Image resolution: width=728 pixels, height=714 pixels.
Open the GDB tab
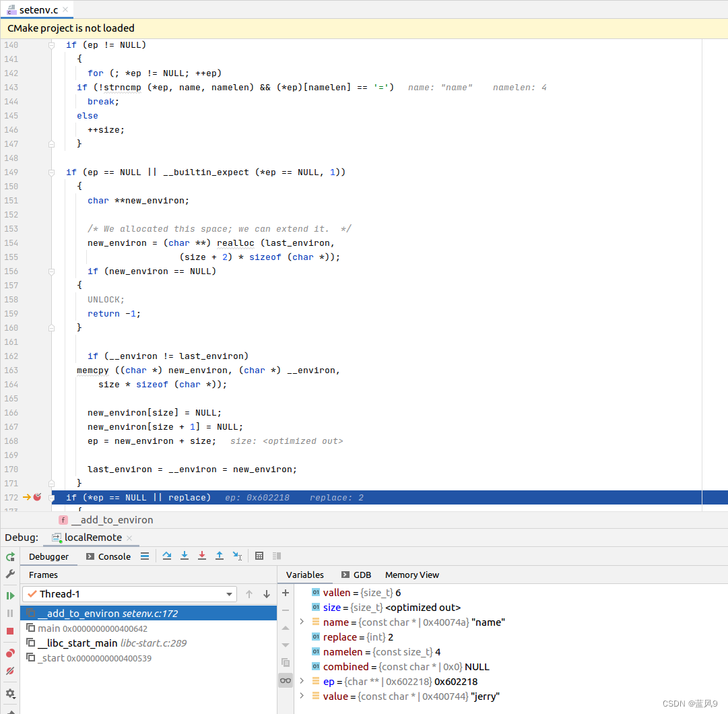pos(356,575)
